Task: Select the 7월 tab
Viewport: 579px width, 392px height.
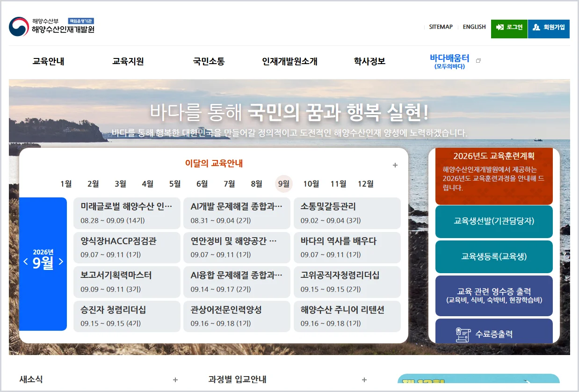Action: (229, 184)
